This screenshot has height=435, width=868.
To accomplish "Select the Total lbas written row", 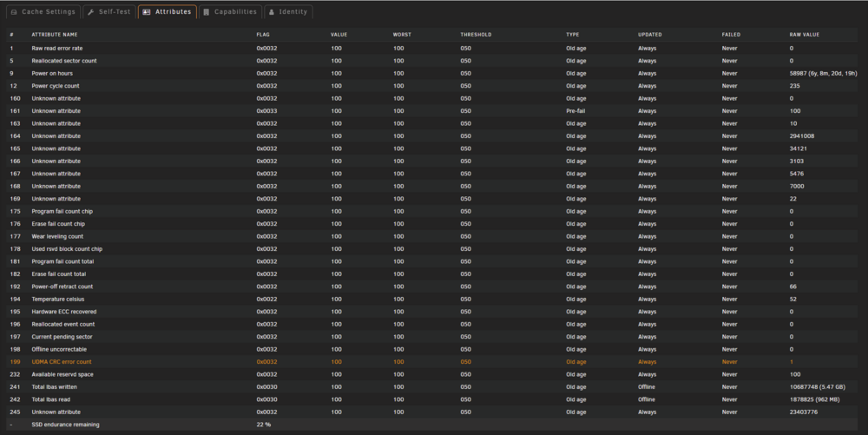I will (431, 387).
